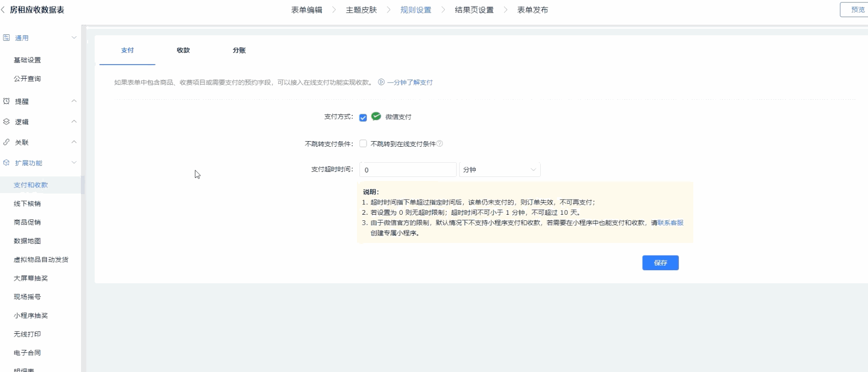Click the 逻辑 layers icon in sidebar
This screenshot has height=372, width=868.
(7, 122)
